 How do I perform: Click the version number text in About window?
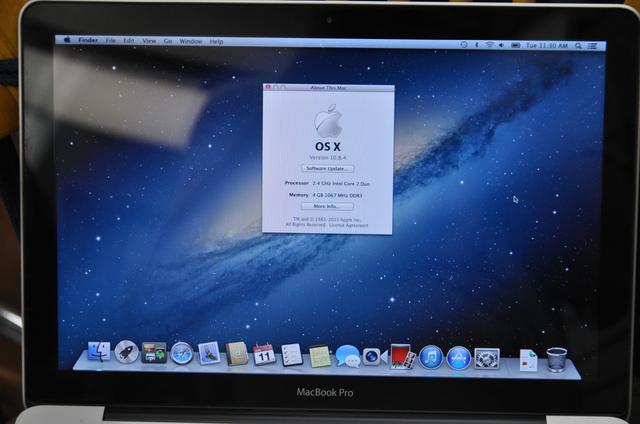click(x=328, y=158)
